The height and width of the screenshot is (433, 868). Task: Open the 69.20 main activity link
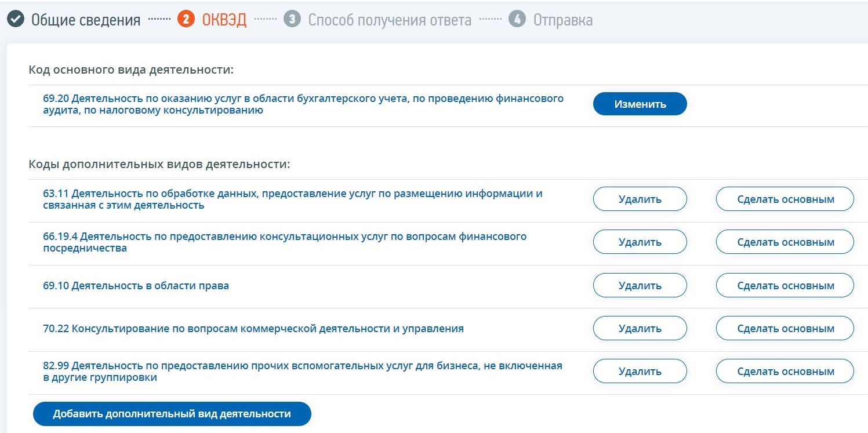point(303,104)
